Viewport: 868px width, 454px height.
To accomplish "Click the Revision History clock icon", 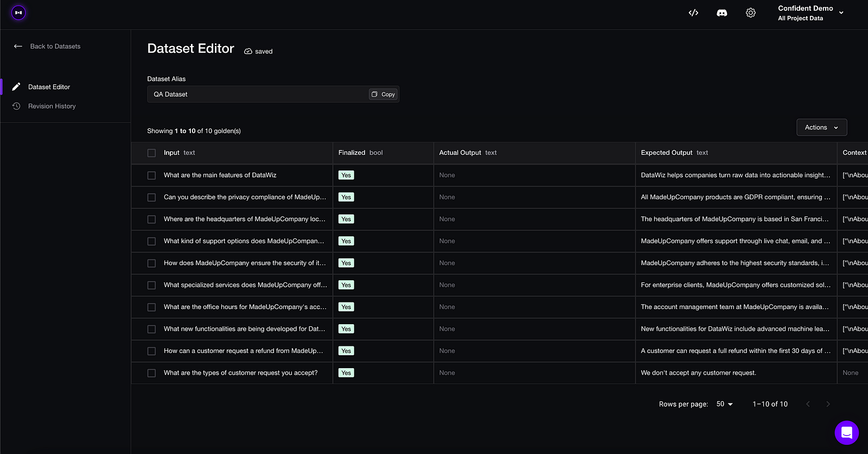I will click(16, 106).
